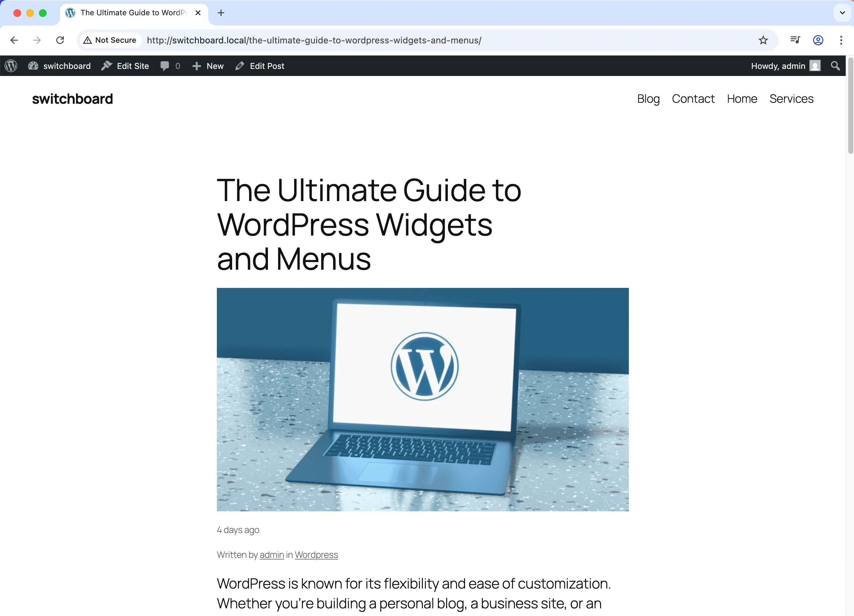Viewport: 854px width, 616px height.
Task: Open the Chrome profile icon
Action: pos(818,40)
